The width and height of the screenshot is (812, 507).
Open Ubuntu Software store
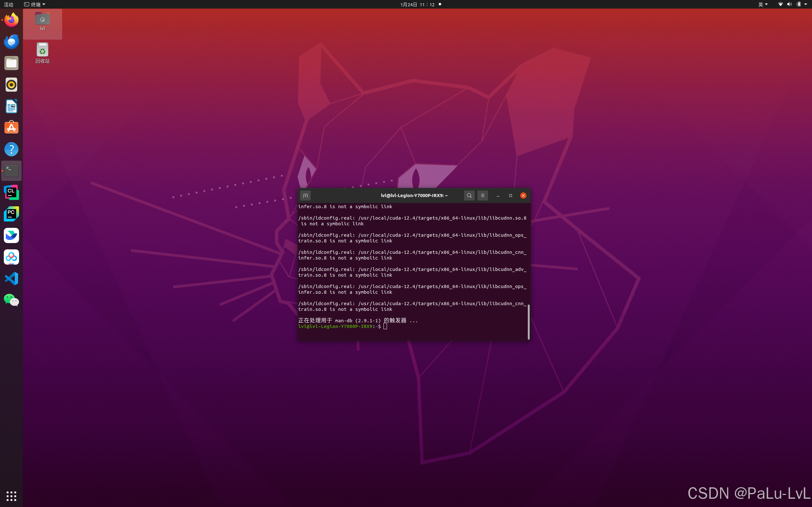click(x=11, y=128)
